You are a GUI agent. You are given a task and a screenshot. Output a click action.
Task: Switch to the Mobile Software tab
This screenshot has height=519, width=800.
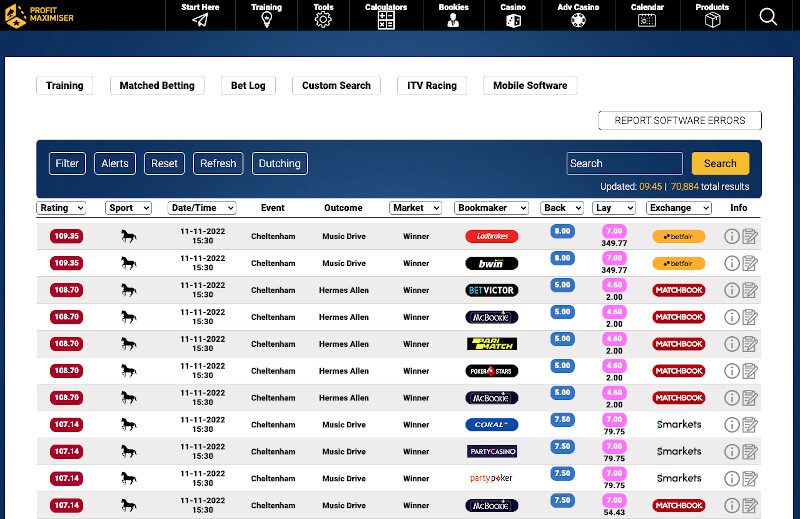pyautogui.click(x=530, y=85)
